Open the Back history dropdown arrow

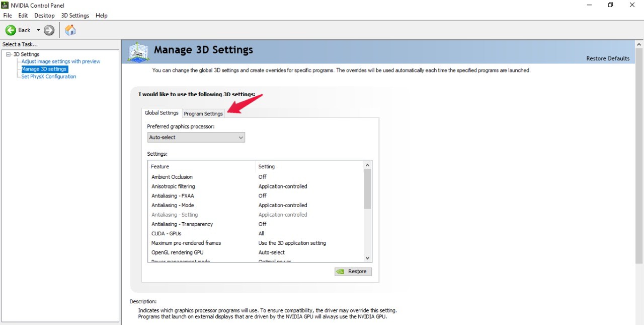(38, 30)
